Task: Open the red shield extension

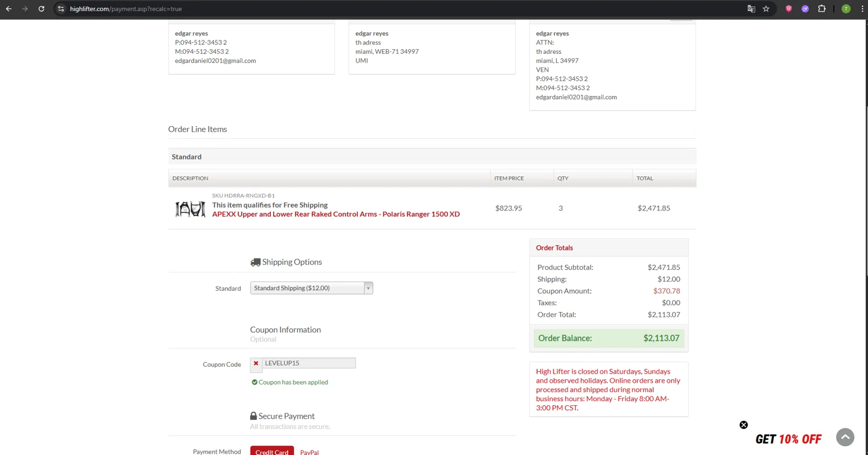Action: coord(789,9)
